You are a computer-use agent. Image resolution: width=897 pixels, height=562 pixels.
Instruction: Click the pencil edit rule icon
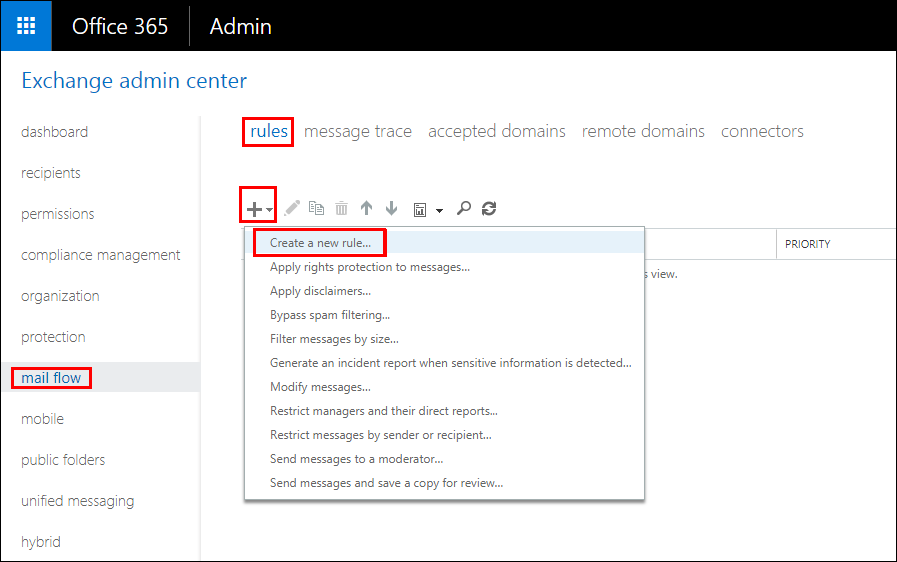point(292,208)
